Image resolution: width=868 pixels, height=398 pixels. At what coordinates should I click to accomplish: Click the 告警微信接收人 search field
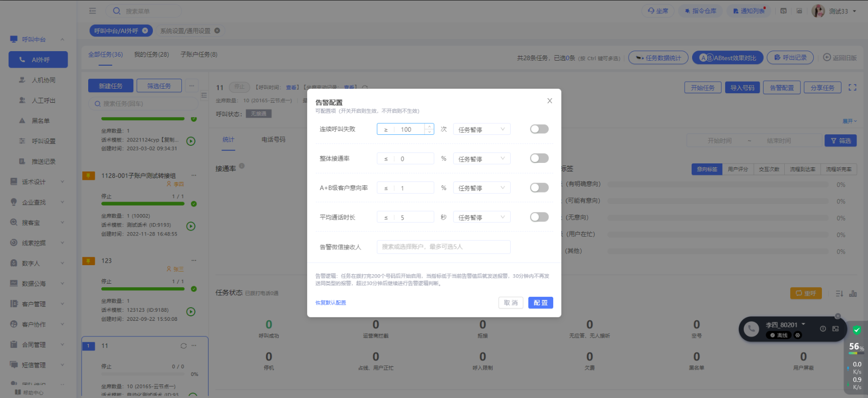pyautogui.click(x=443, y=247)
